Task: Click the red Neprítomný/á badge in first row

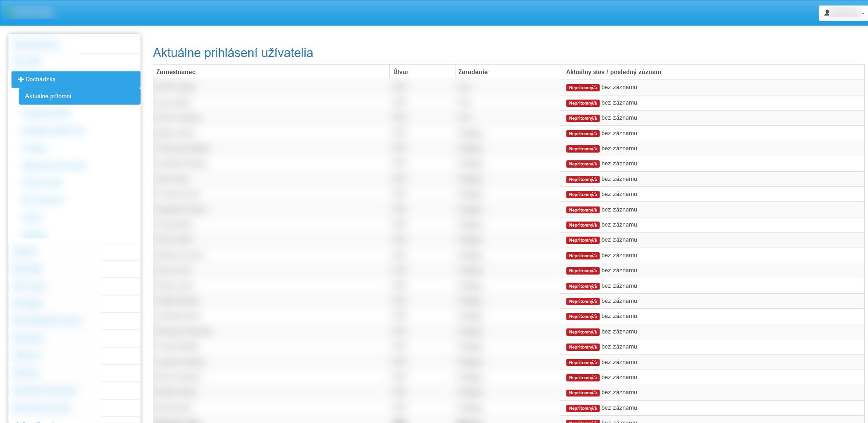Action: tap(583, 88)
